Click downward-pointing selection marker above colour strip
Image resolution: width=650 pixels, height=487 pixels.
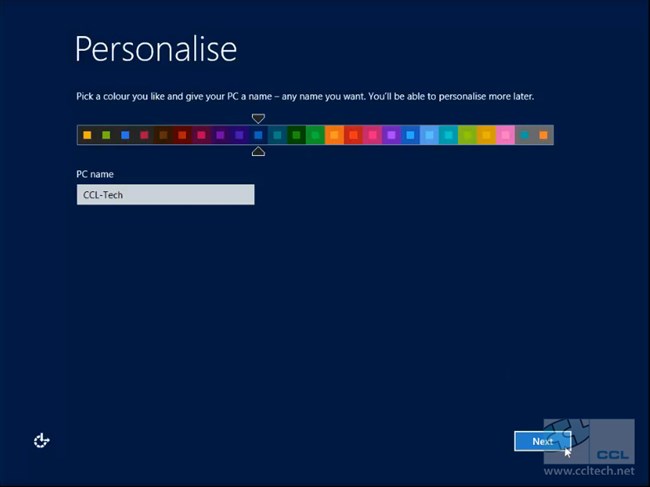(258, 119)
